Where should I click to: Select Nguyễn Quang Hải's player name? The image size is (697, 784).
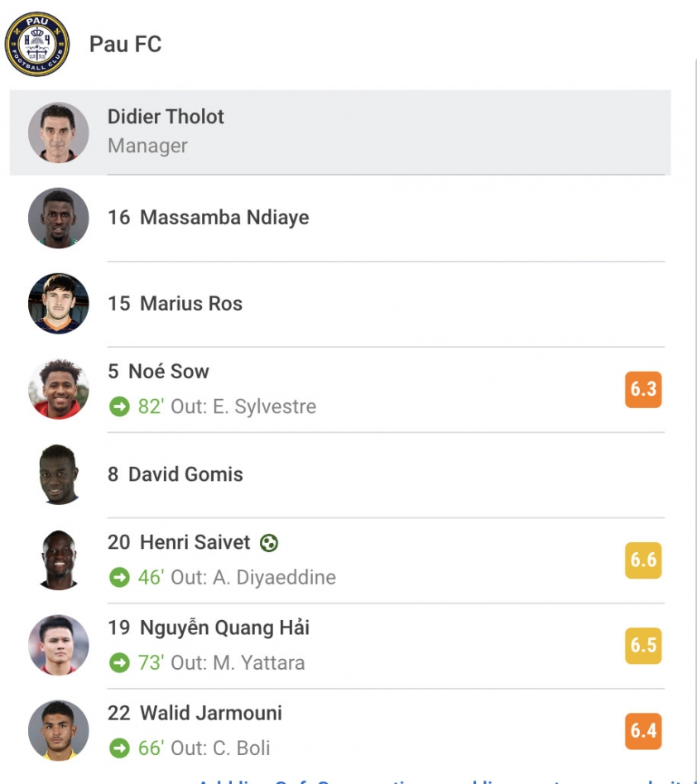click(224, 628)
